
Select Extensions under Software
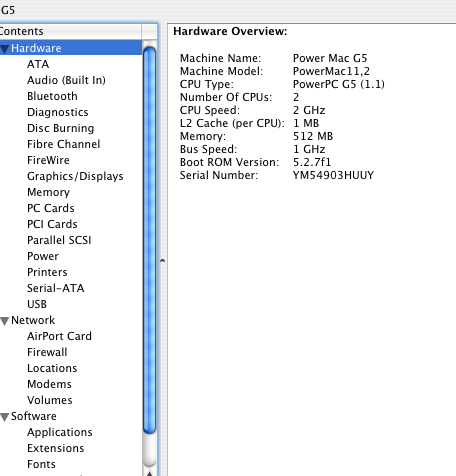click(56, 448)
